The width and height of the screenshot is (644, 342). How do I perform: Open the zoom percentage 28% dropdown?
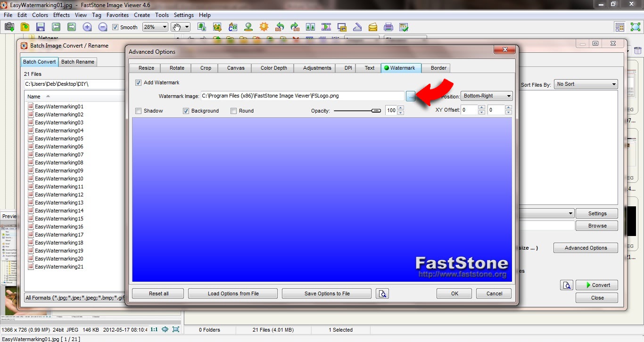pyautogui.click(x=155, y=27)
